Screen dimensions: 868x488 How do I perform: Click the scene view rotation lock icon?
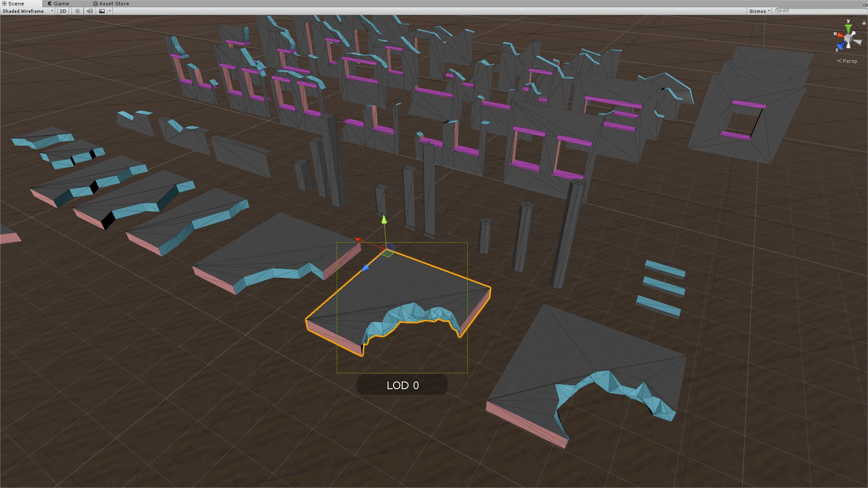[863, 22]
